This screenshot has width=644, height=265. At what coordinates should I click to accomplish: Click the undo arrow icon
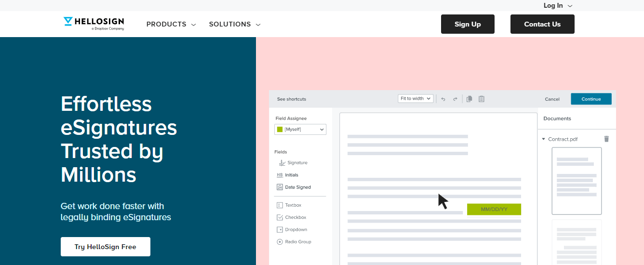(x=443, y=99)
